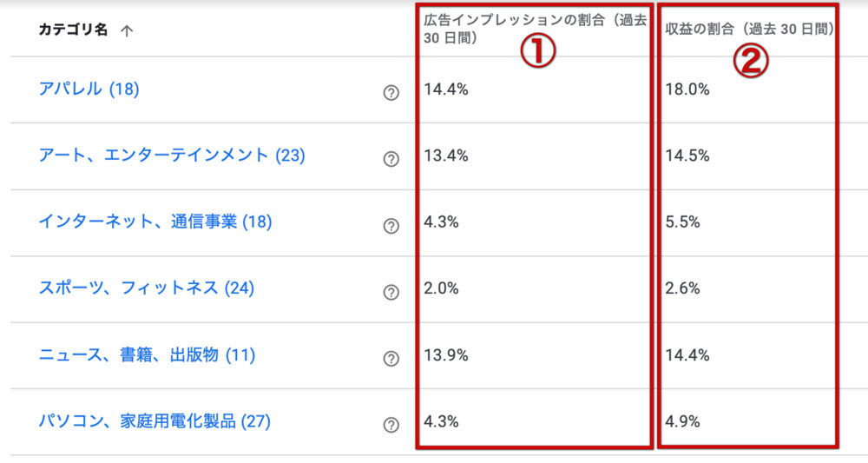
Task: Sort by 広告インプレッションの割合 column header
Action: click(535, 29)
